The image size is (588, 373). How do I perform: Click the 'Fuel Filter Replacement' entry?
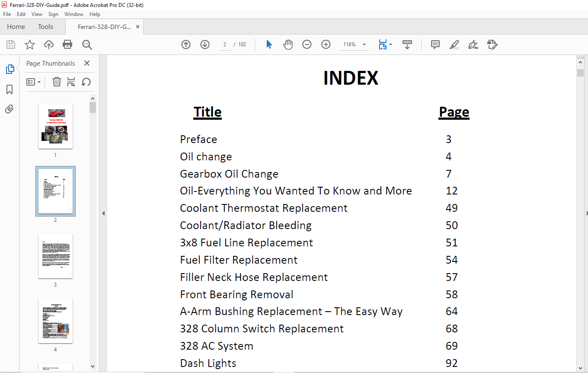tap(239, 260)
